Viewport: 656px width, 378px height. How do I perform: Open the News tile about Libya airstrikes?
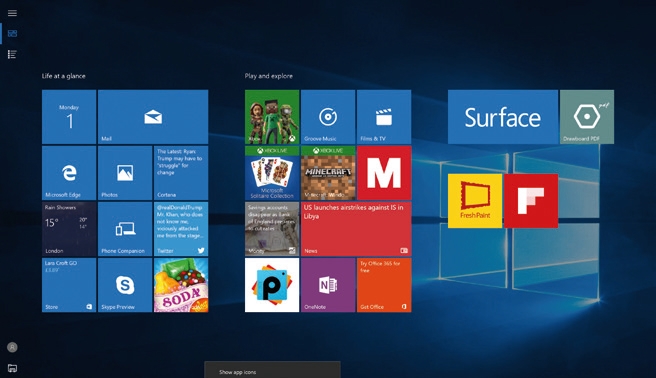click(x=356, y=229)
